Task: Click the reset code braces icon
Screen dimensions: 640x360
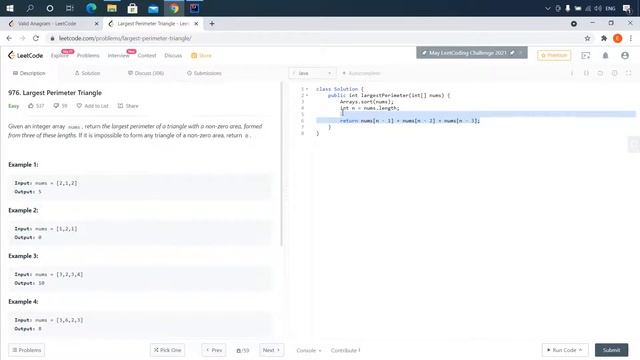Action: point(586,73)
